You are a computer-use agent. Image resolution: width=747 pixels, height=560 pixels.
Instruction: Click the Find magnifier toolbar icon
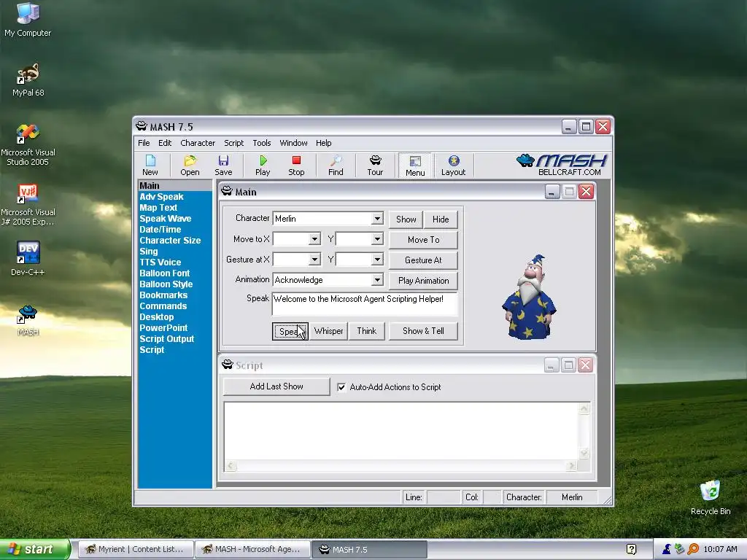(336, 166)
